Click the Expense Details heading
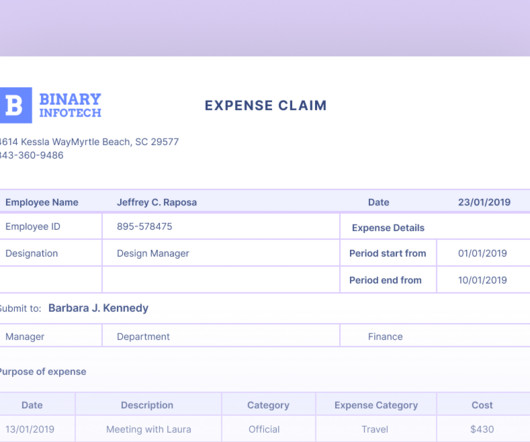Viewport: 530px width, 442px height. click(388, 228)
